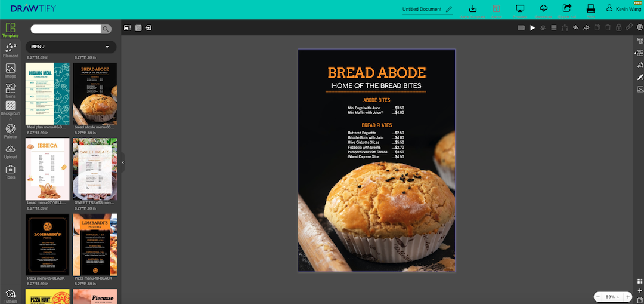Open the Upload panel

[10, 152]
